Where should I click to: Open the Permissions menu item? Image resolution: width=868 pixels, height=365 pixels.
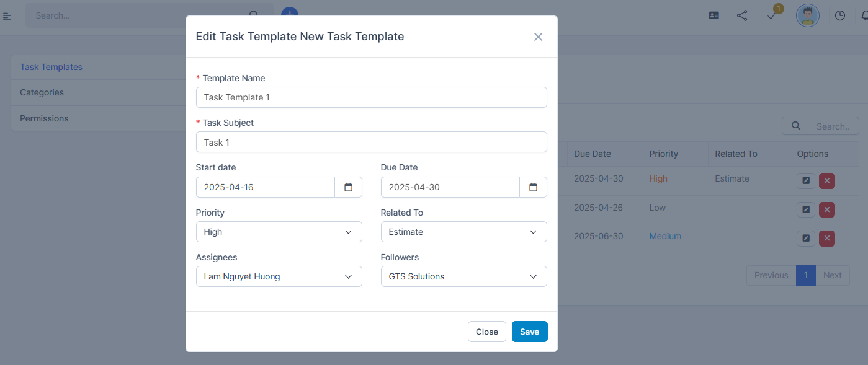point(44,118)
